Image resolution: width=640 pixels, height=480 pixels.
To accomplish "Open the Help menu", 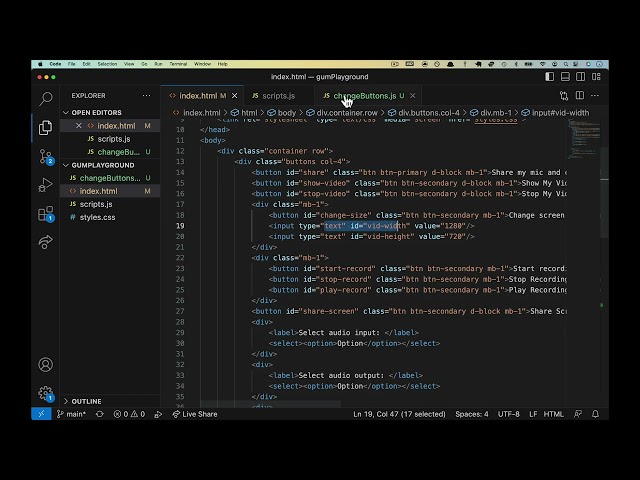I will [222, 64].
